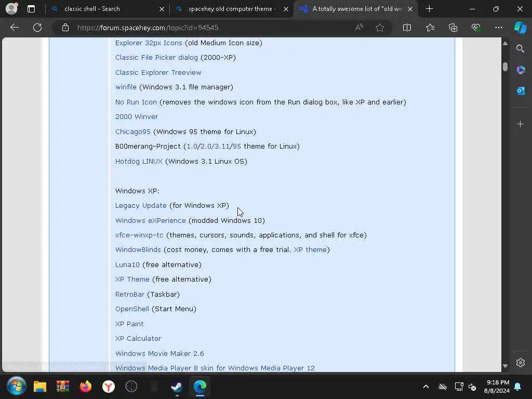Open the 'Classic Explorer Treeview' link

click(x=158, y=72)
